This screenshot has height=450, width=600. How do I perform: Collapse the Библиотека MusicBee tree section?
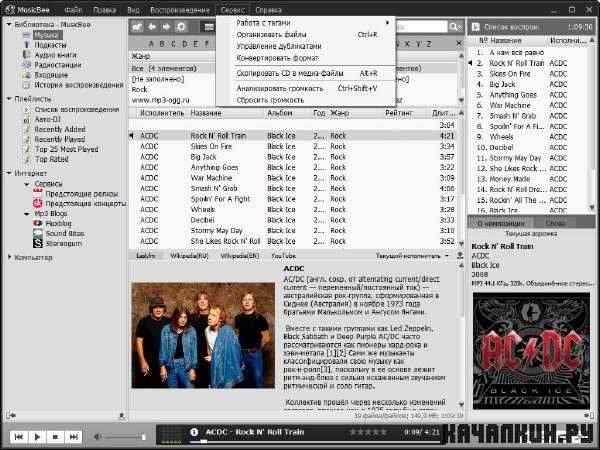coord(9,24)
